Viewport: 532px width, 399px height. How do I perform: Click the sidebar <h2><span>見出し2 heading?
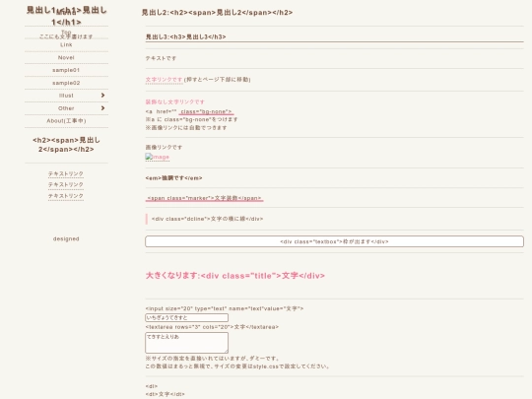66,145
